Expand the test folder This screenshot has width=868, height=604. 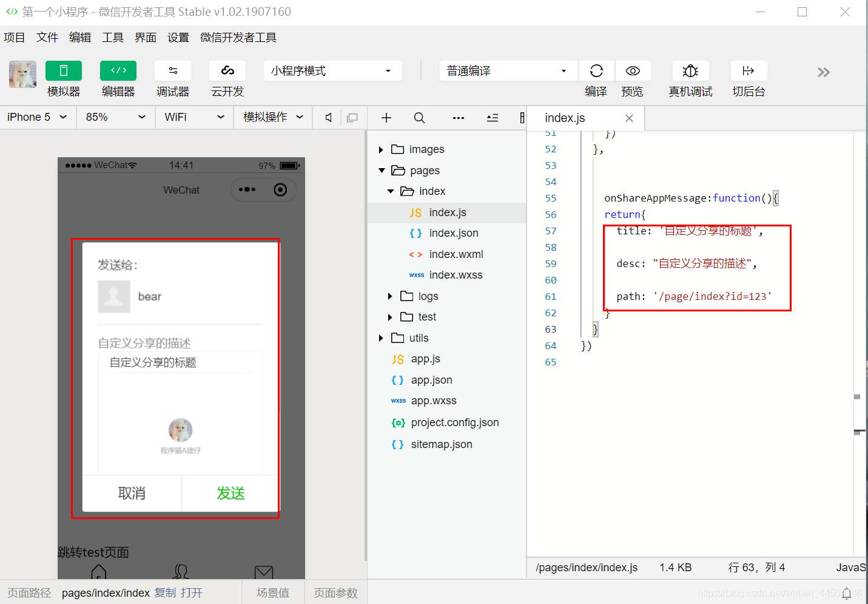[391, 317]
